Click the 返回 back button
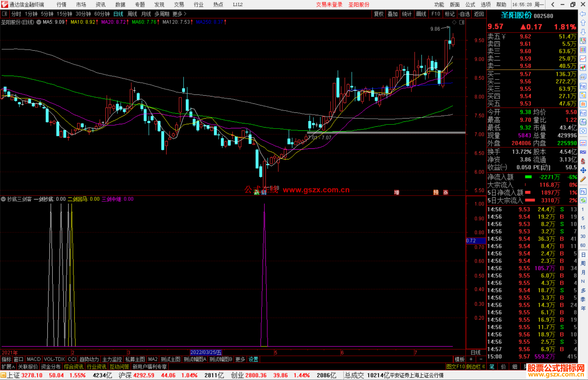Image resolution: width=588 pixels, height=380 pixels. click(x=479, y=14)
